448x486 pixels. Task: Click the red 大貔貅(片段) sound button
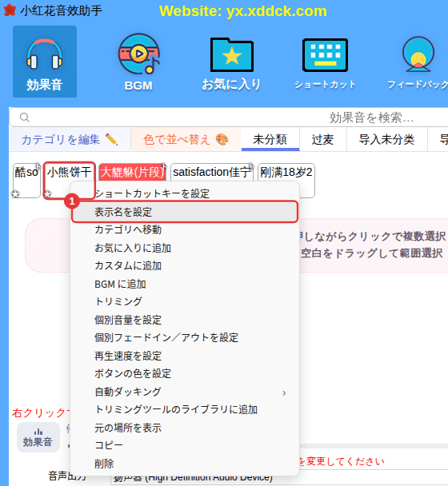pos(132,172)
